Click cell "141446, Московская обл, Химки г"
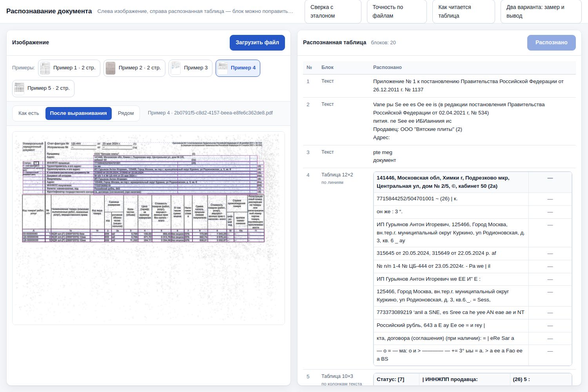Image resolution: width=588 pixels, height=392 pixels. coord(451,182)
